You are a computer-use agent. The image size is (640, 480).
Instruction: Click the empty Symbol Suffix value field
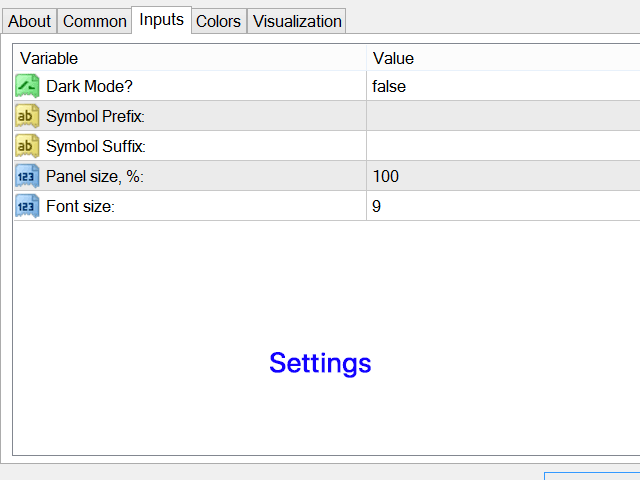tap(503, 146)
